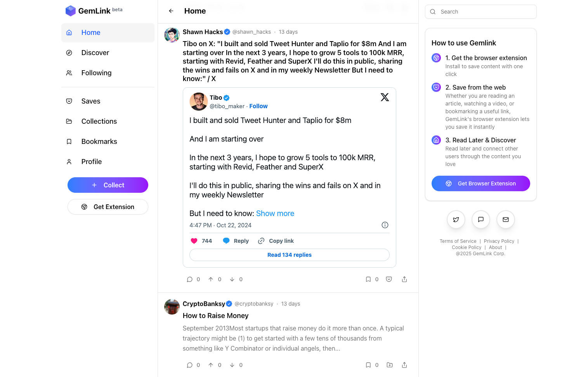Share the CryptoBanksy post
This screenshot has height=377, width=588.
click(x=404, y=365)
